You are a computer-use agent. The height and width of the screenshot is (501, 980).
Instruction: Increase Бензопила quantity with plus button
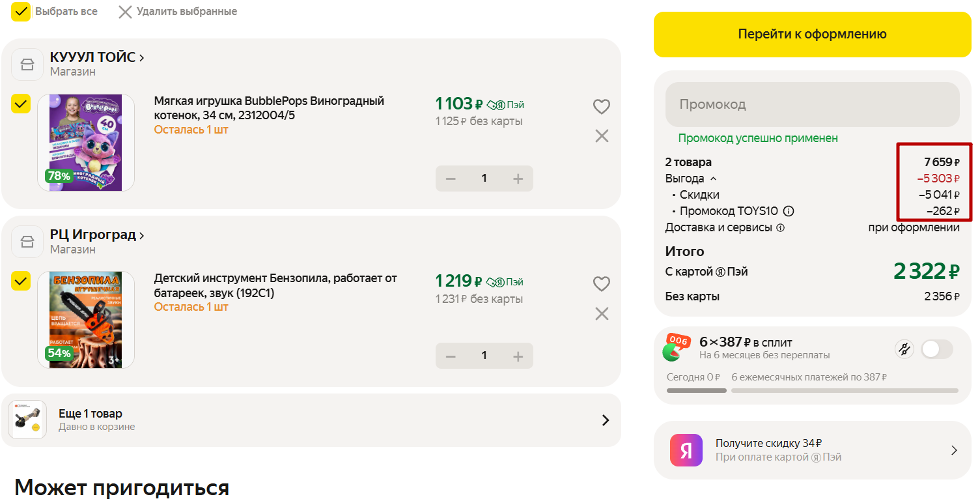[x=518, y=356]
